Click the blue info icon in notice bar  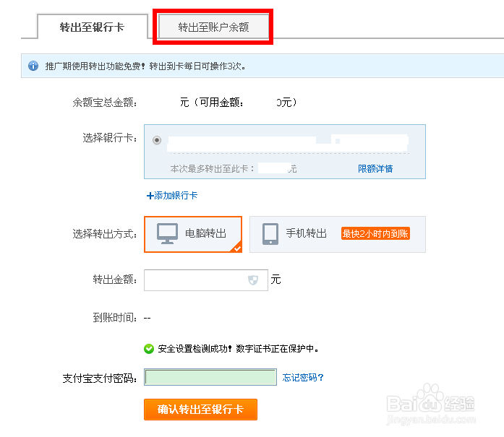click(33, 66)
